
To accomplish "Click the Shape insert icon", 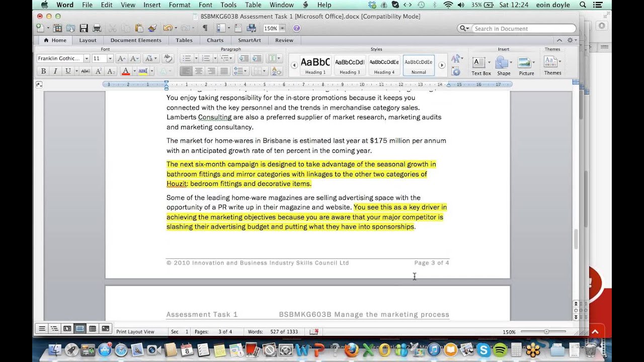I will pos(502,62).
